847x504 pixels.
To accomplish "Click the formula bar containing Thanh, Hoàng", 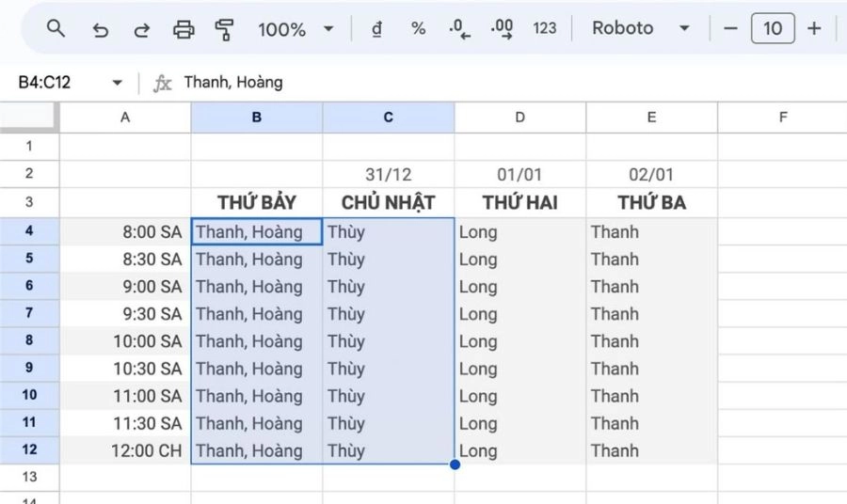I will pyautogui.click(x=471, y=83).
